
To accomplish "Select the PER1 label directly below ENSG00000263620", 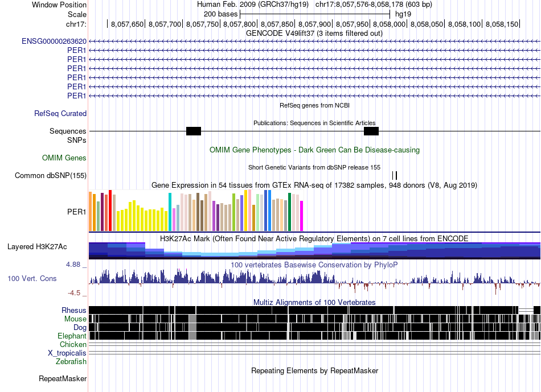I will click(x=77, y=50).
